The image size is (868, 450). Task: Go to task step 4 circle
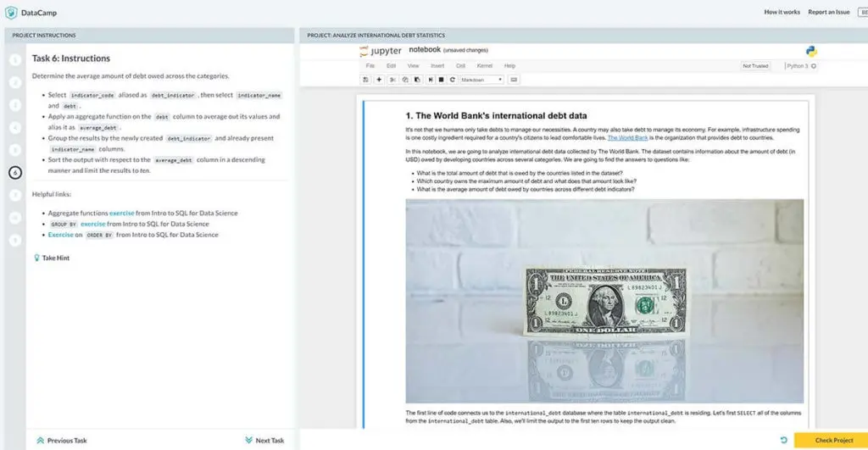(x=15, y=127)
